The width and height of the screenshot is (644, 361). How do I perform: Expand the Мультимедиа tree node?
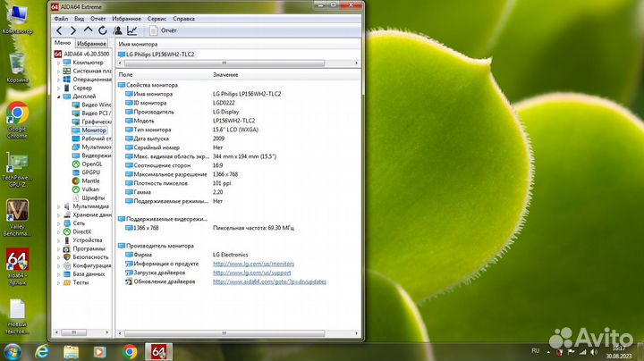coord(58,206)
